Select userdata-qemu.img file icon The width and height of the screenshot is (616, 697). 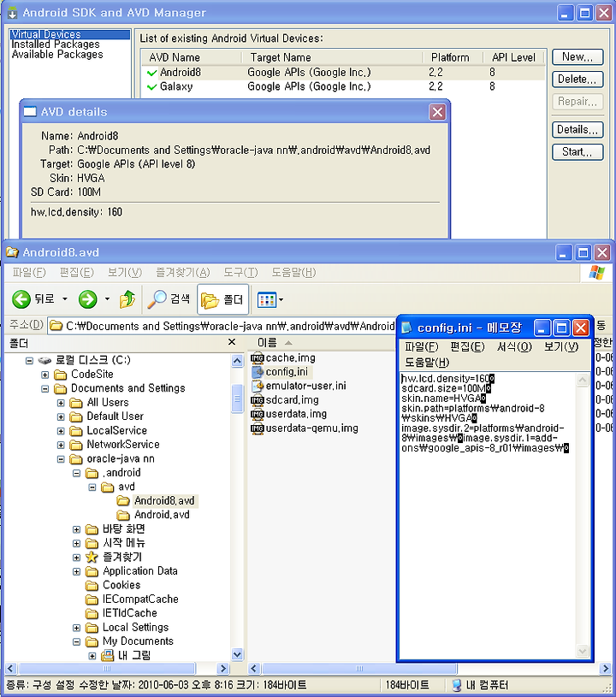[x=257, y=428]
